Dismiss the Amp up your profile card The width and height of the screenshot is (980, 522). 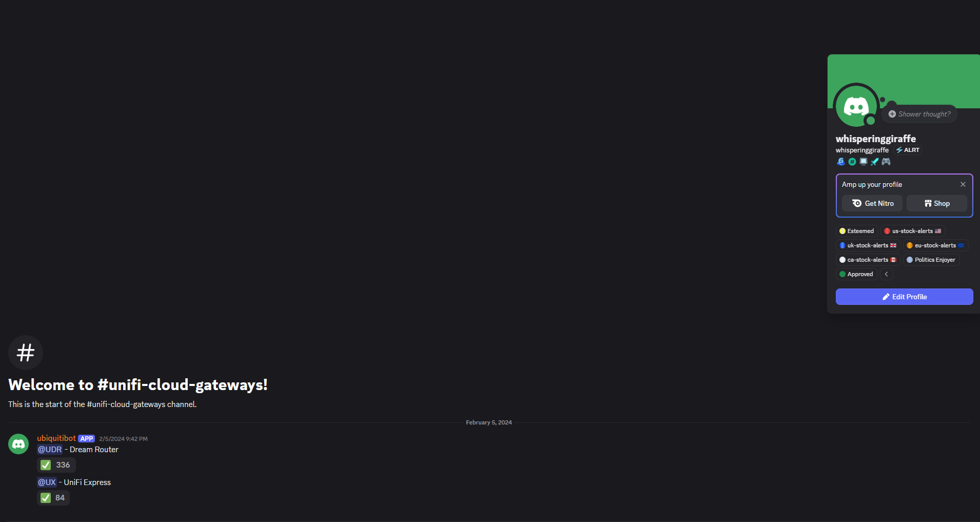tap(963, 184)
